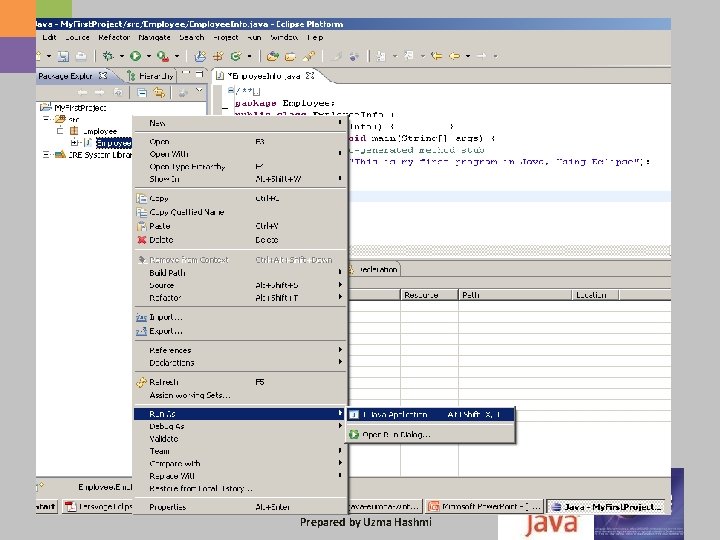Click the Save toolbar icon
Viewport: 720px width, 540px height.
(63, 56)
